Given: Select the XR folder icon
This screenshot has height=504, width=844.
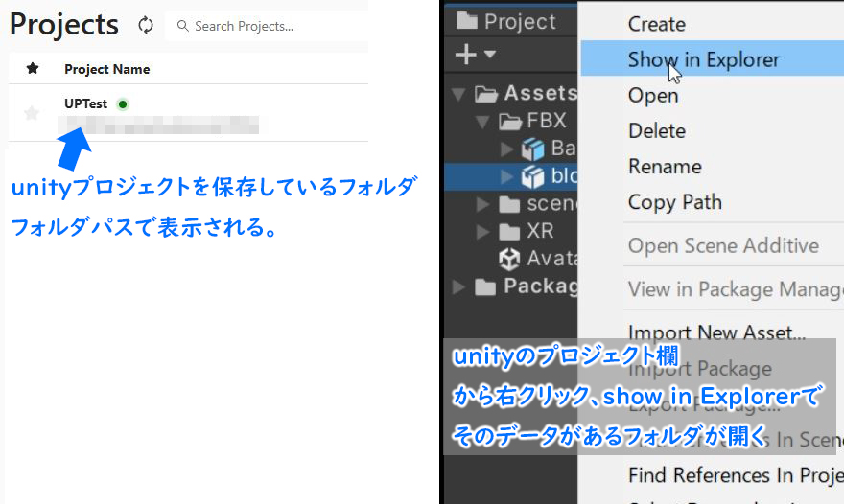Looking at the screenshot, I should coord(510,232).
